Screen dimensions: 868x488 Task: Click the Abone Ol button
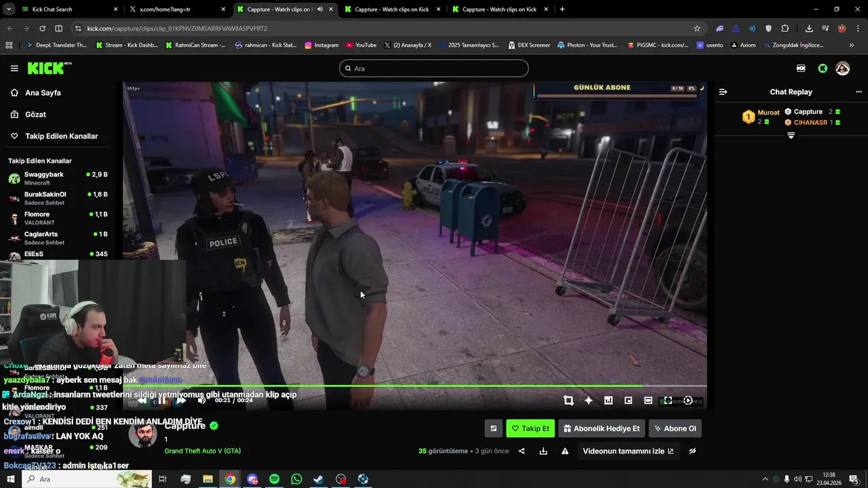pos(675,428)
